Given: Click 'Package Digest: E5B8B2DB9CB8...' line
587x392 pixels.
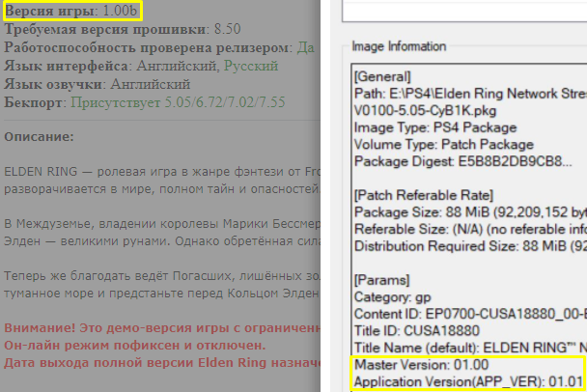Looking at the screenshot, I should coord(463,161).
